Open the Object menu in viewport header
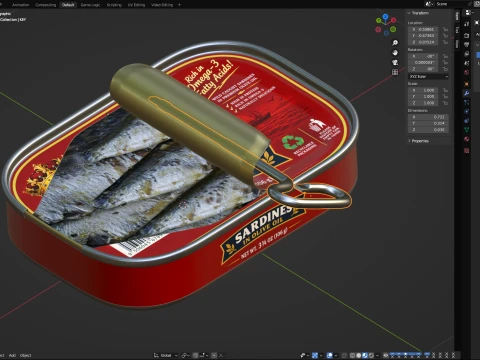 point(26,355)
